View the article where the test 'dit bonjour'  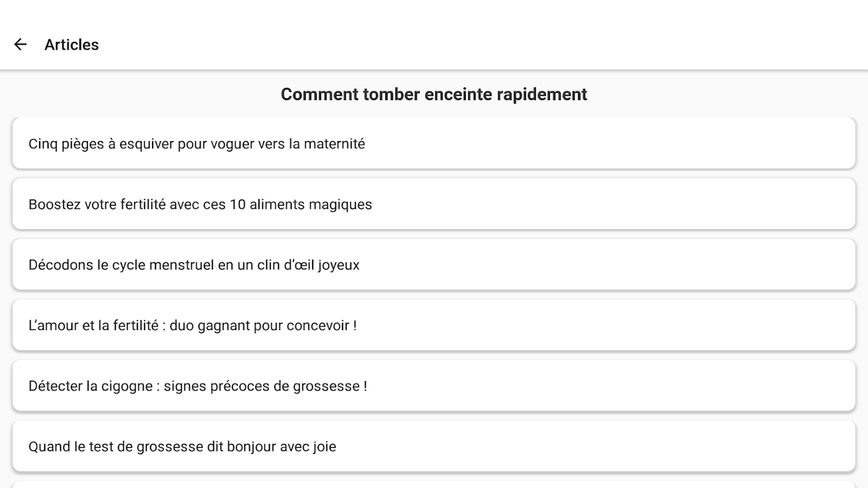183,447
